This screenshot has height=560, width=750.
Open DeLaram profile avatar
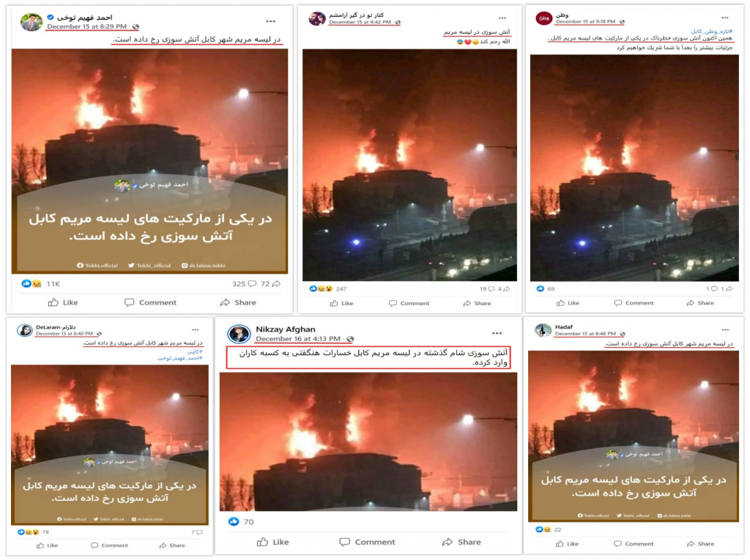[x=24, y=330]
